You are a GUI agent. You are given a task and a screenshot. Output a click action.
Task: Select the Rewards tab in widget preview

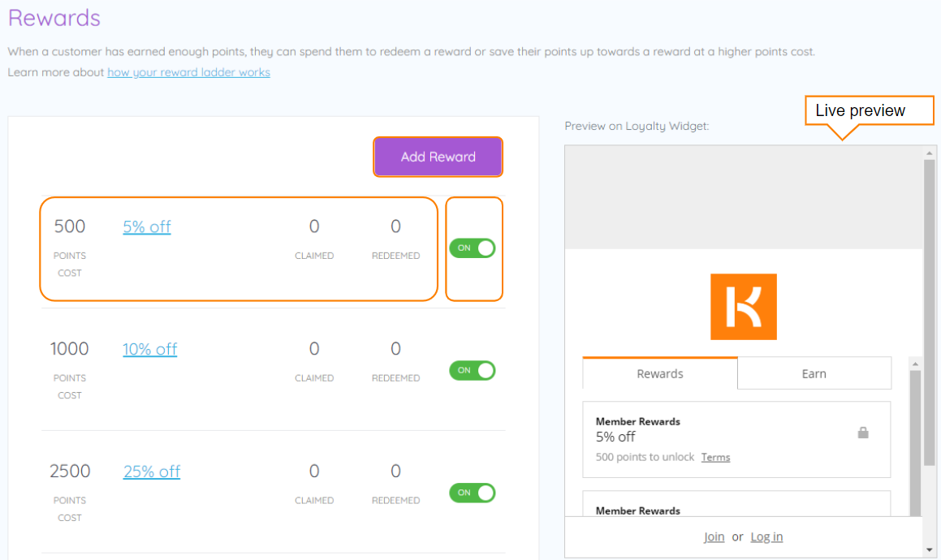[659, 373]
